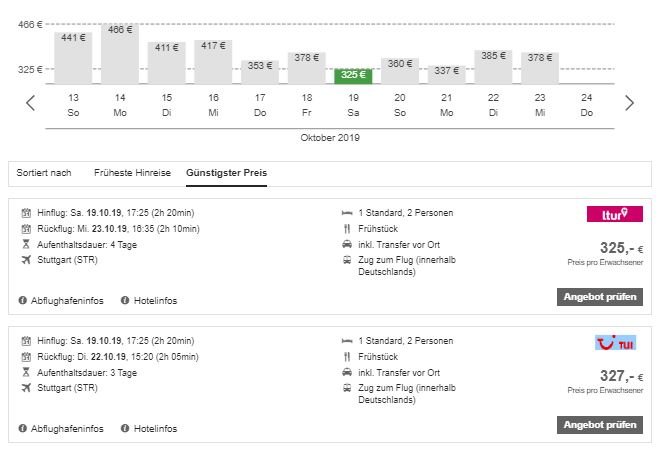This screenshot has height=449, width=661.
Task: Click info icon beside second Abflughafeninfos
Action: point(23,429)
